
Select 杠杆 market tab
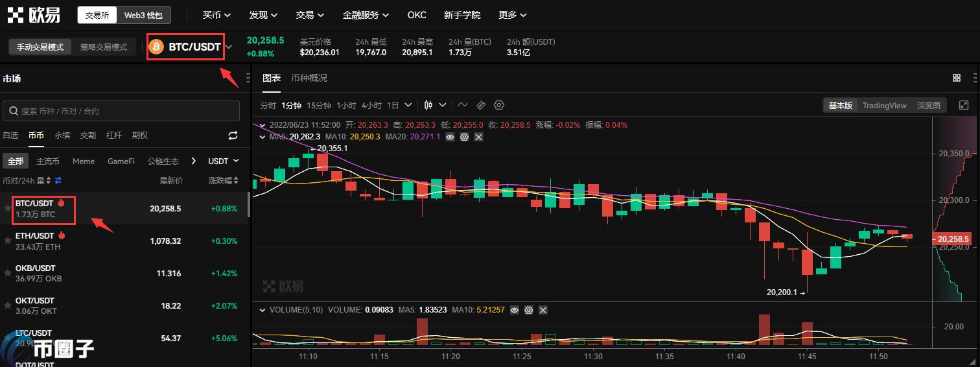114,136
